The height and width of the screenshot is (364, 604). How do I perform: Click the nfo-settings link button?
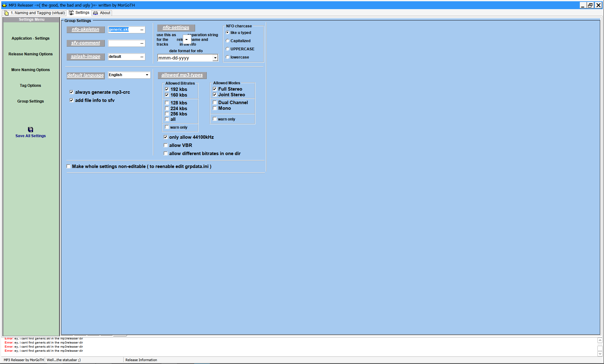pos(176,28)
